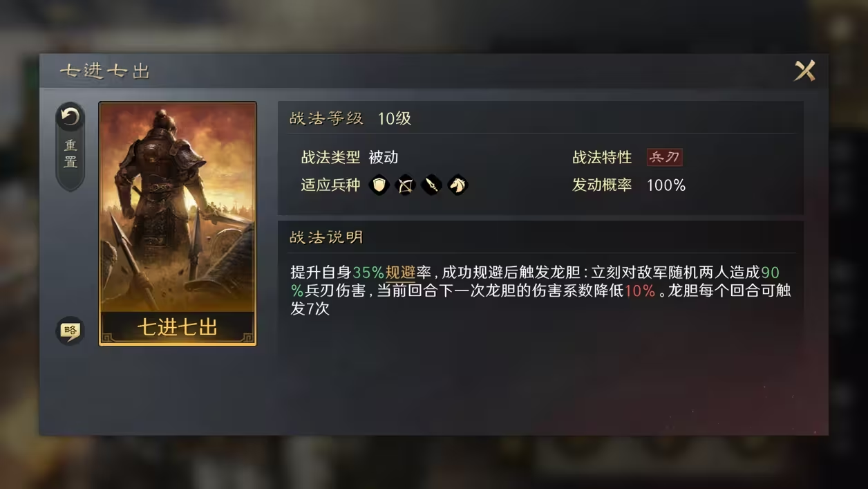Click the 重置 label on reset button
The image size is (868, 489).
(x=70, y=154)
